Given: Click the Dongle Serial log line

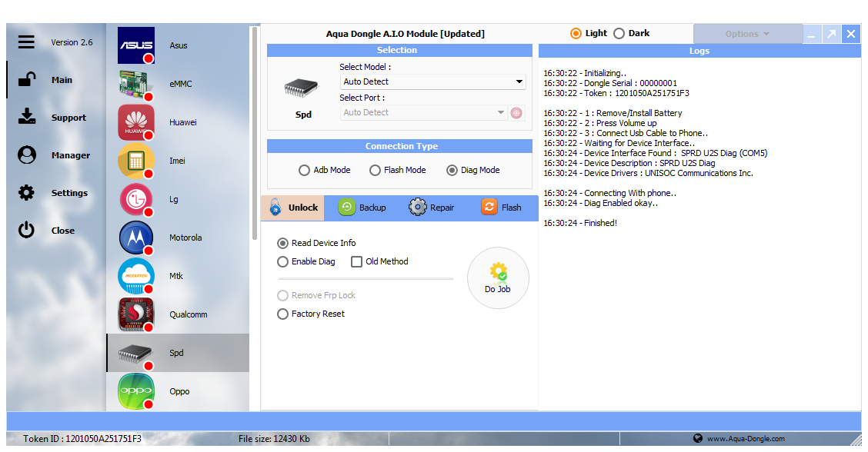Looking at the screenshot, I should coord(610,83).
